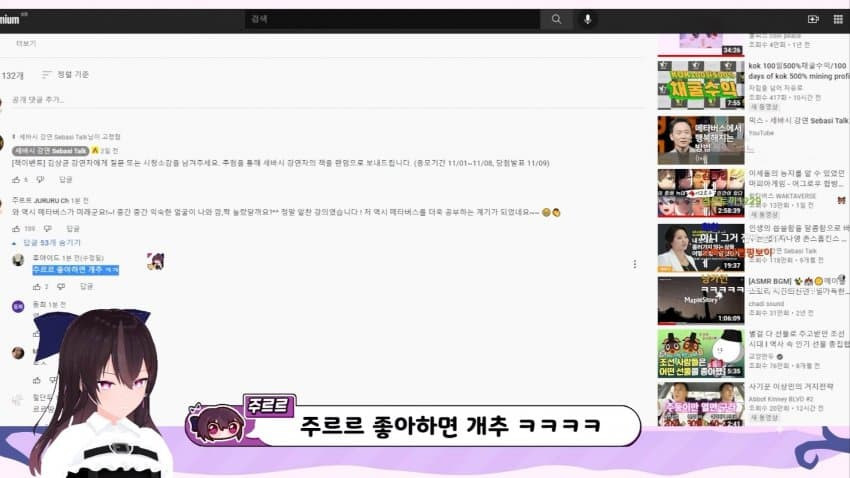Collapse the 답글 53개 숨기기 replies

click(x=48, y=243)
